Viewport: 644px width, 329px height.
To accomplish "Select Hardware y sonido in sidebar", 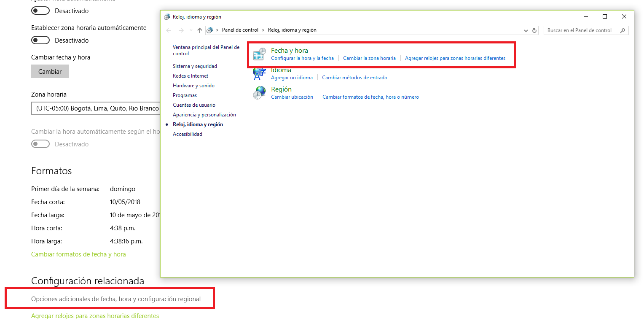I will (193, 86).
